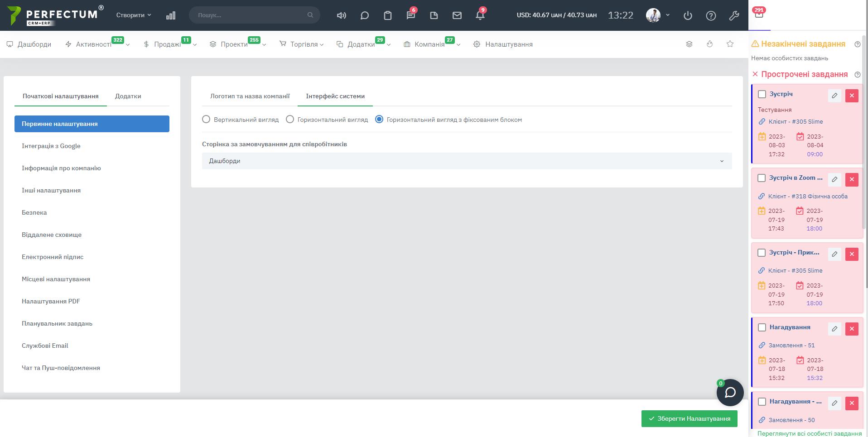Open the floating chat bubble button

(x=730, y=392)
